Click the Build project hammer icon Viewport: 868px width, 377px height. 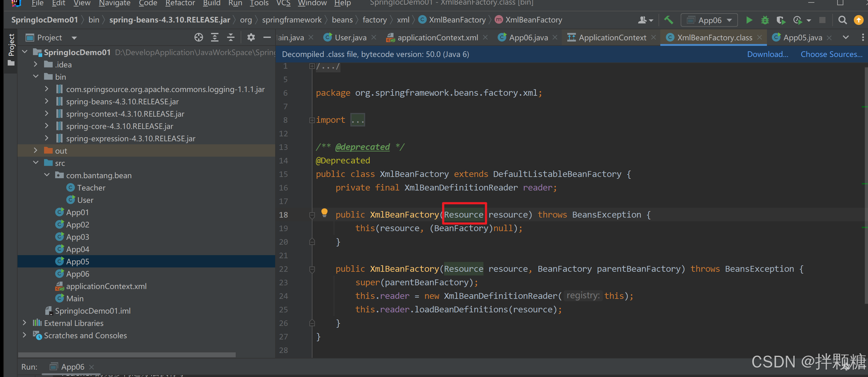(669, 20)
